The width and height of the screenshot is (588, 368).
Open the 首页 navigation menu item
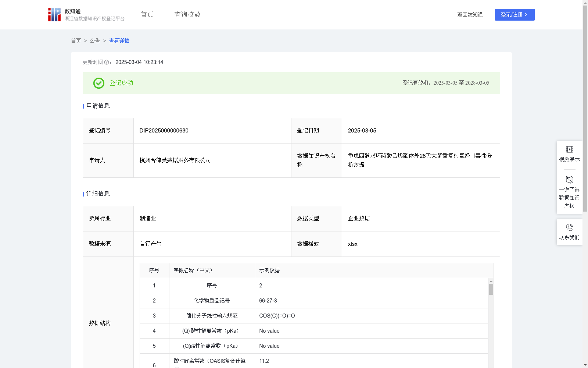[147, 15]
